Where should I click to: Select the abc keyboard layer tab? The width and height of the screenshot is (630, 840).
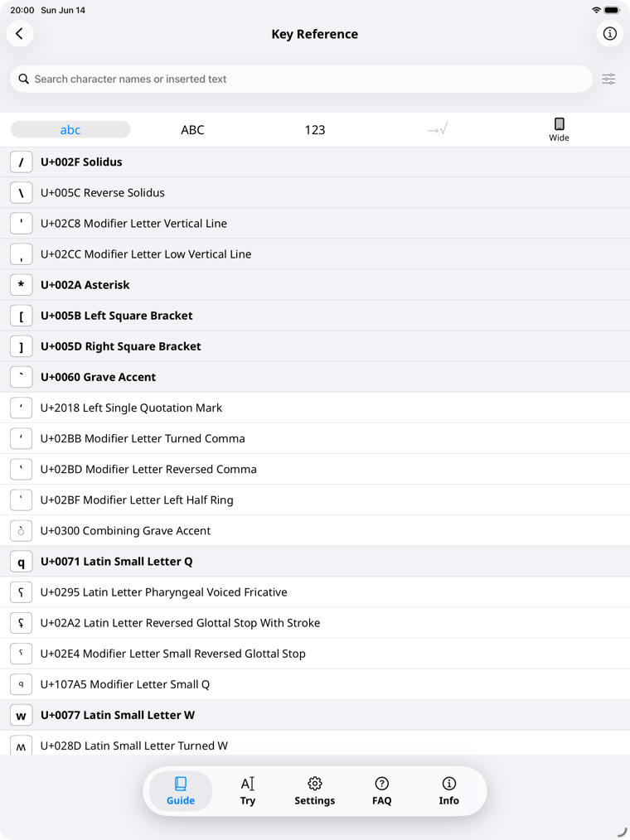click(70, 129)
